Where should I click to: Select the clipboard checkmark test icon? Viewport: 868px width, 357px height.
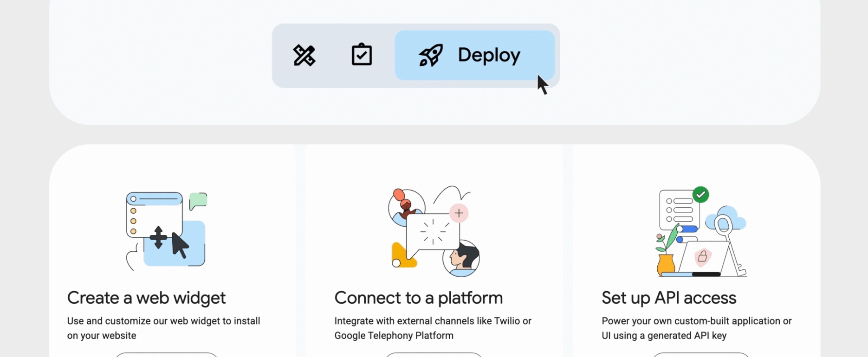[x=362, y=55]
